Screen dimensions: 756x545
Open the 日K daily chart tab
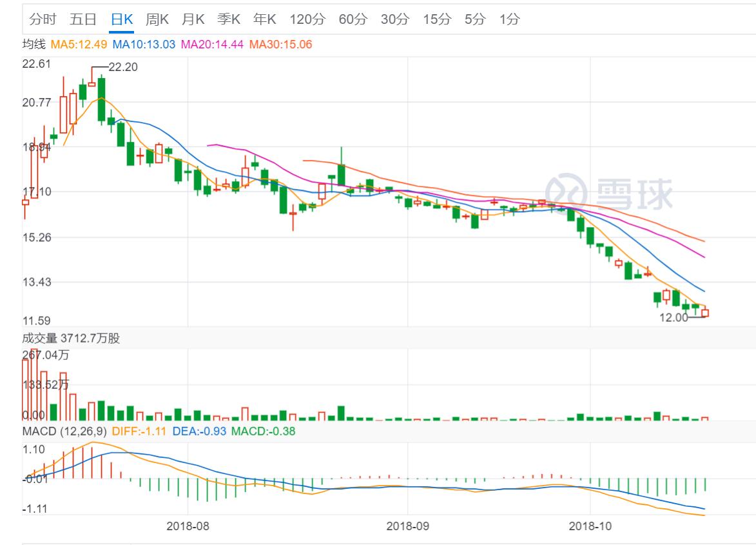click(121, 19)
